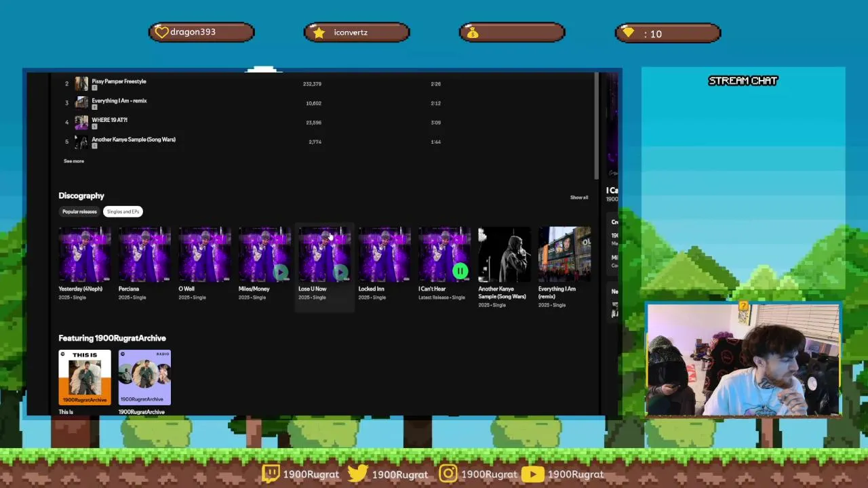Click the Lose U Now title text
This screenshot has height=488, width=868.
point(312,289)
